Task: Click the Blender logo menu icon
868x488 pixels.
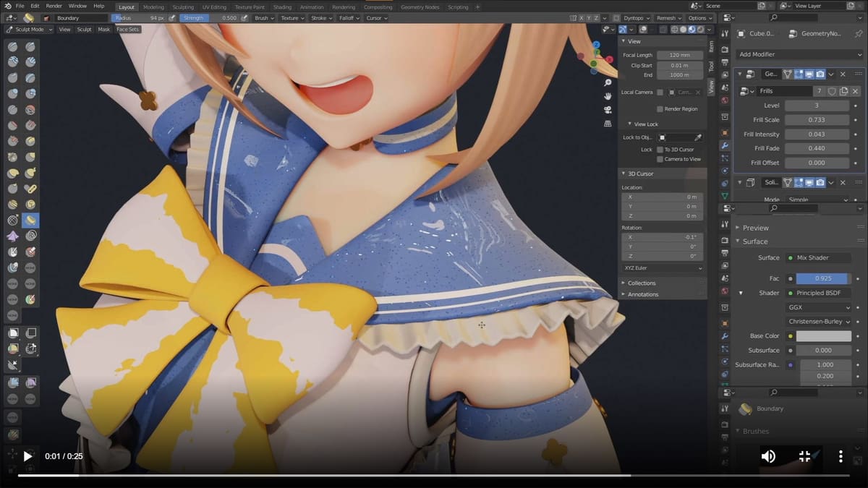Action: (7, 6)
